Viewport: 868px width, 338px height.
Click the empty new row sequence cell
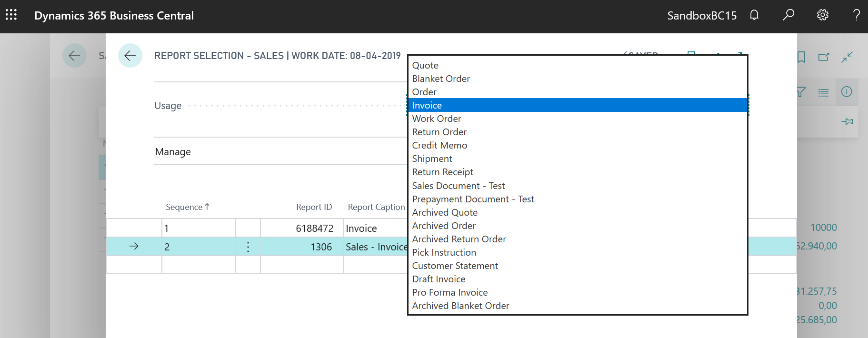[199, 265]
